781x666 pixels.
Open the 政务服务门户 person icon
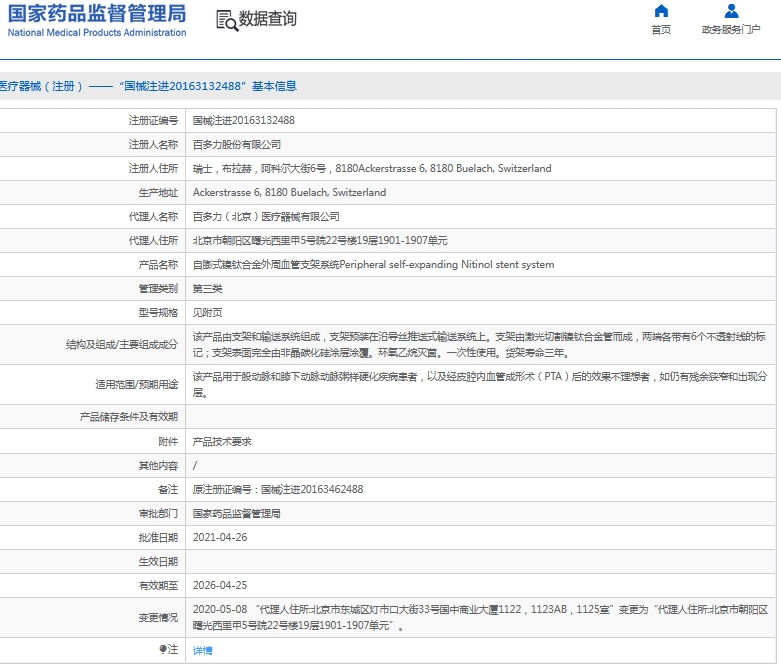point(731,11)
